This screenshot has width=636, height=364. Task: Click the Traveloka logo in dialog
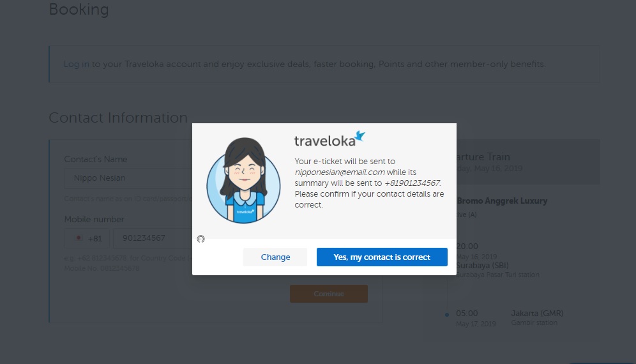pyautogui.click(x=329, y=139)
